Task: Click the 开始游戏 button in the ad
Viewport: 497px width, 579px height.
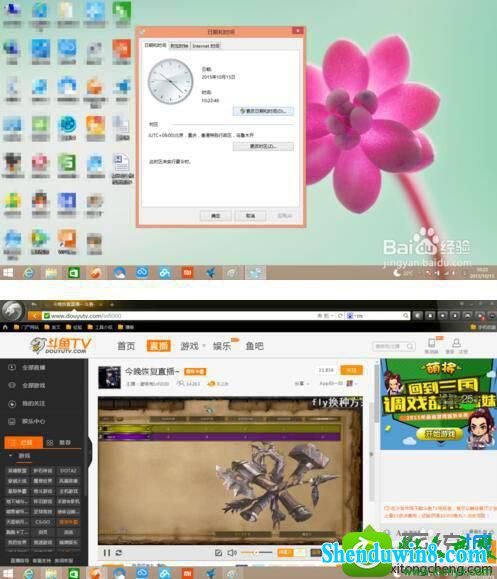Action: click(439, 434)
